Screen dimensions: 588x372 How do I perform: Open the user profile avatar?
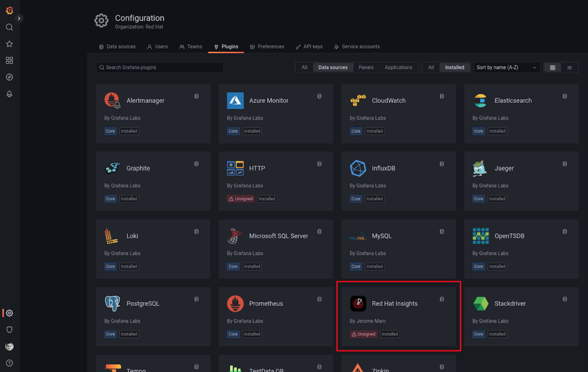pyautogui.click(x=9, y=346)
